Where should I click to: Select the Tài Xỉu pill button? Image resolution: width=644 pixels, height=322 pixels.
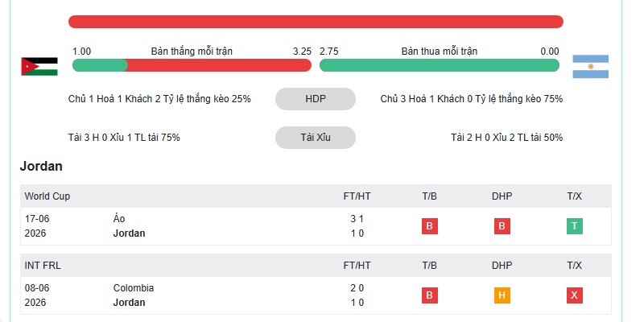[x=316, y=138]
